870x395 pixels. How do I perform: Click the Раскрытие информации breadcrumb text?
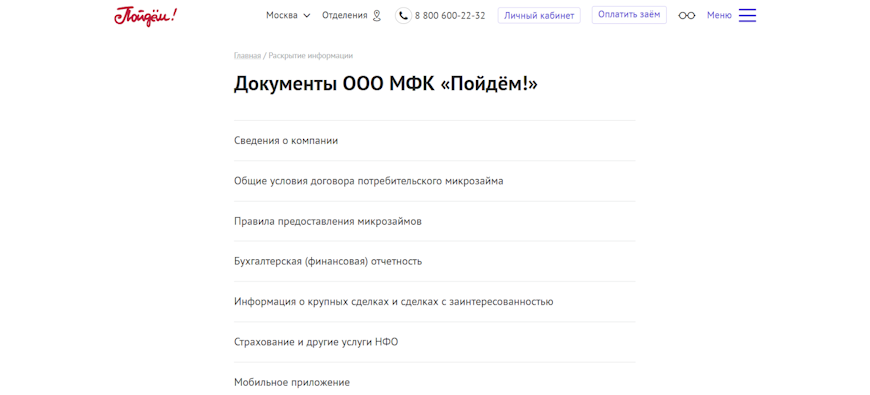[x=311, y=55]
